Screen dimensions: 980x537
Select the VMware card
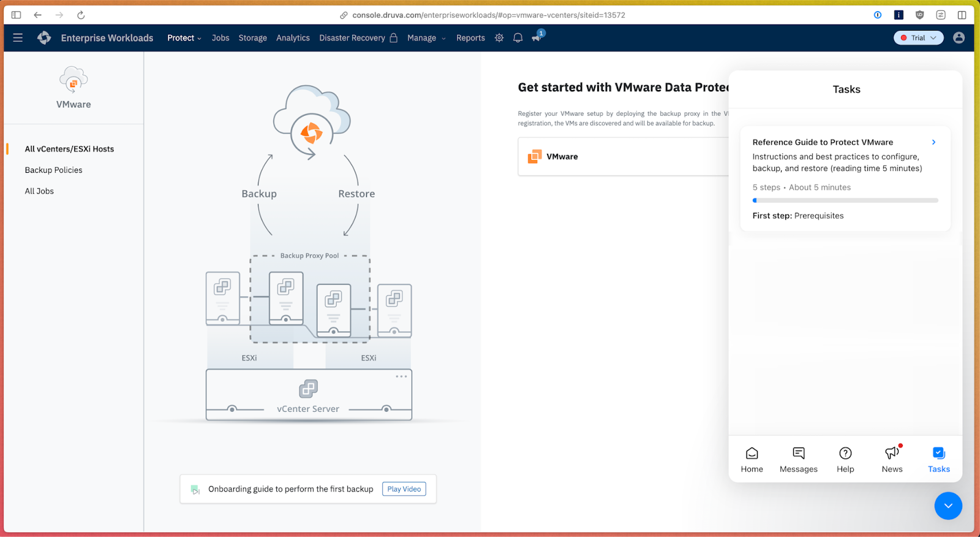[623, 157]
